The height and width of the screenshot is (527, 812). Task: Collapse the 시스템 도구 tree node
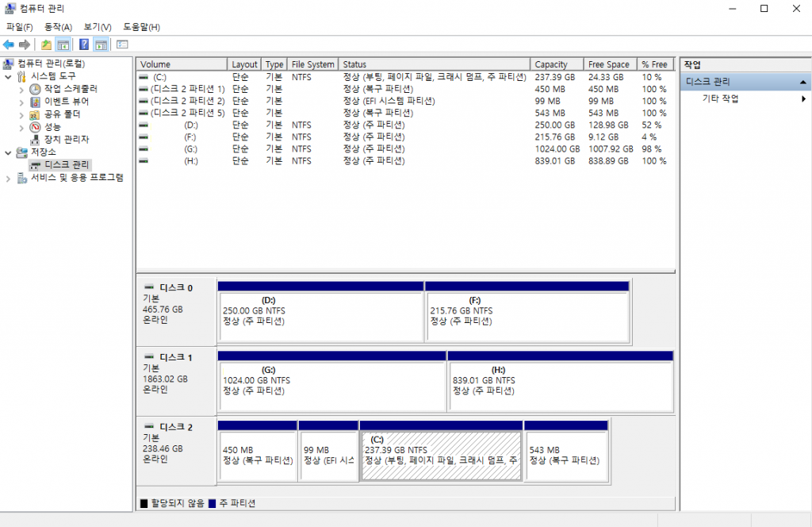[x=8, y=77]
